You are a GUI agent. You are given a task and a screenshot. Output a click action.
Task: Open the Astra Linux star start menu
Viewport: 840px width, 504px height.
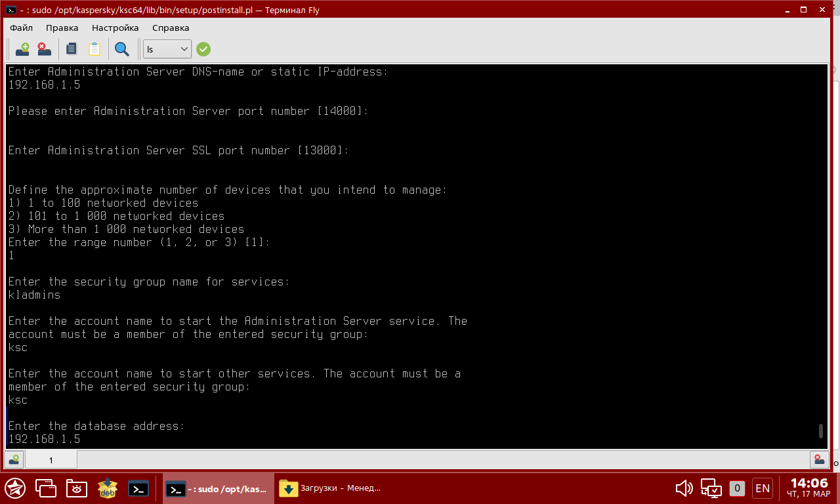[x=15, y=488]
